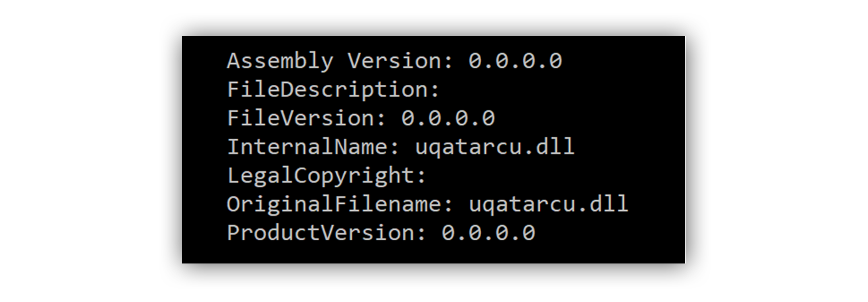Click the word Assembly in first line
This screenshot has width=868, height=302.
pyautogui.click(x=279, y=61)
